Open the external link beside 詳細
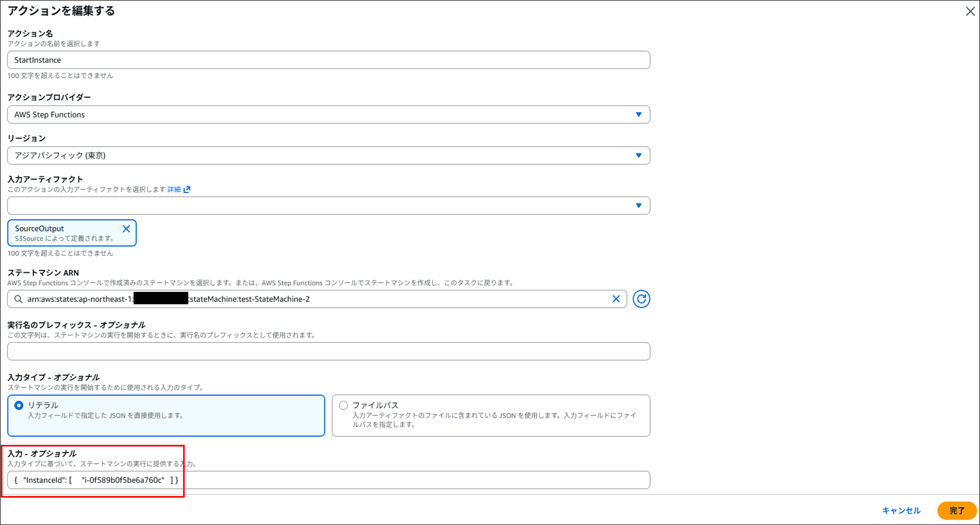Screen dimensions: 980x525 187,189
